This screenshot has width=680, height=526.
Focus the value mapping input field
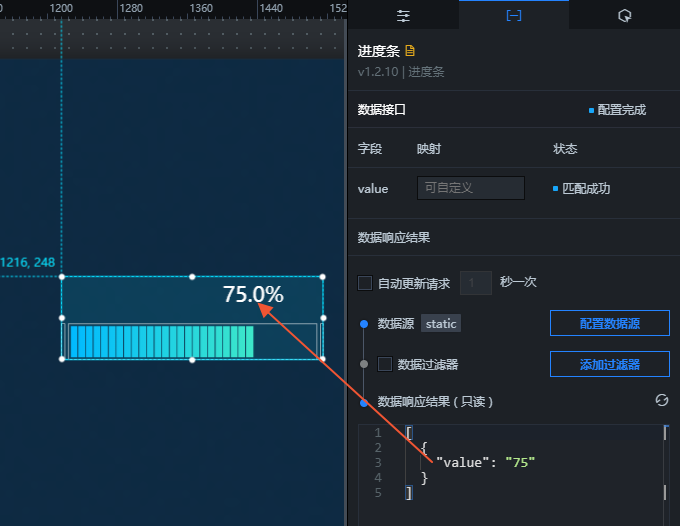tap(471, 188)
